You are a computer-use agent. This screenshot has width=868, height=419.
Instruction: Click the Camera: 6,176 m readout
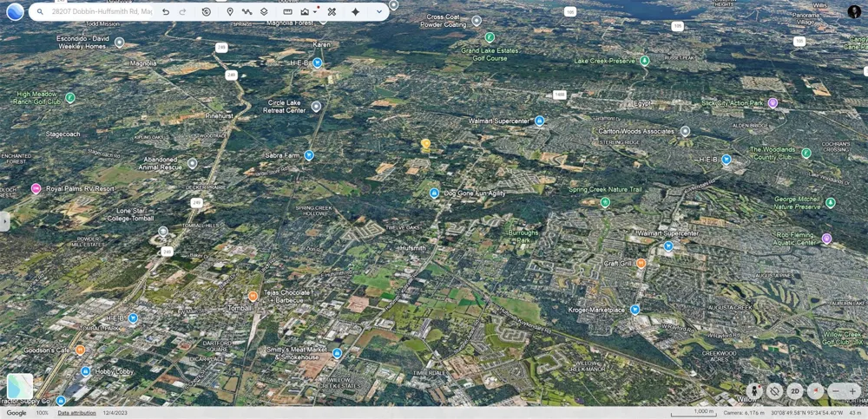coord(744,413)
